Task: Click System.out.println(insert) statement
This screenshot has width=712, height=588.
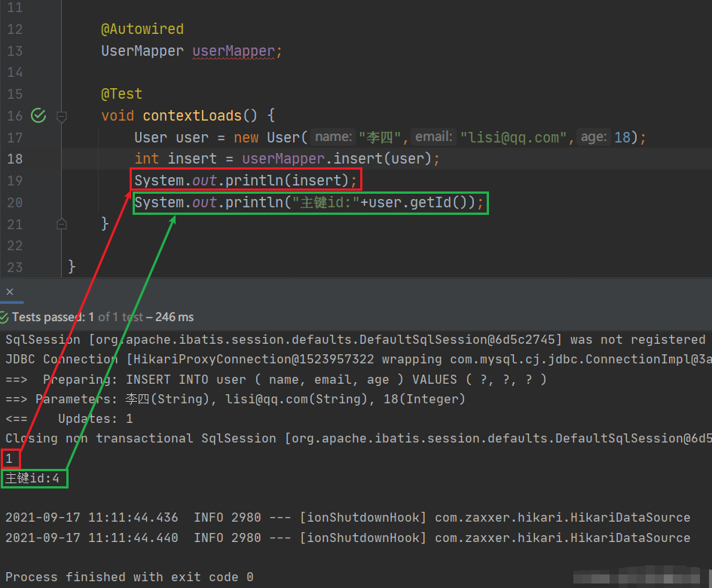Action: [246, 180]
